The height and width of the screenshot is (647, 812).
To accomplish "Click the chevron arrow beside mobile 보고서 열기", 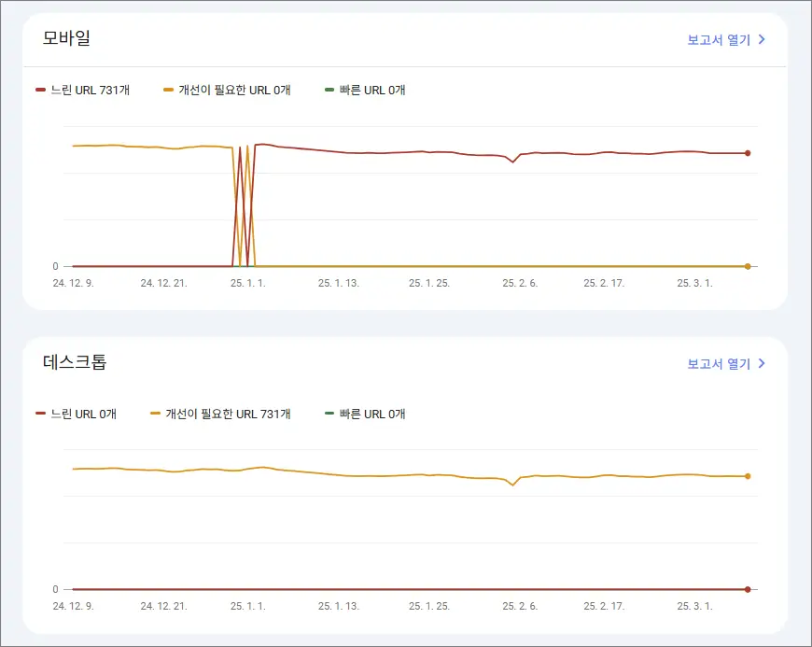I will click(x=763, y=40).
